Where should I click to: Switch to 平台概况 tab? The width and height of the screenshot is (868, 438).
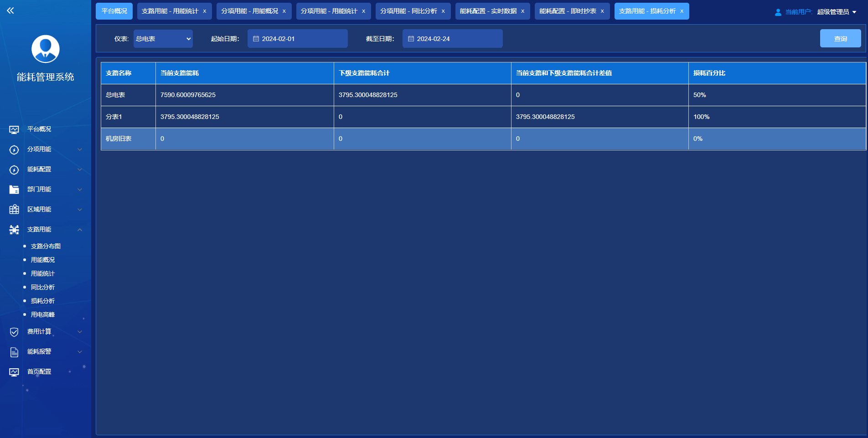[x=114, y=11]
